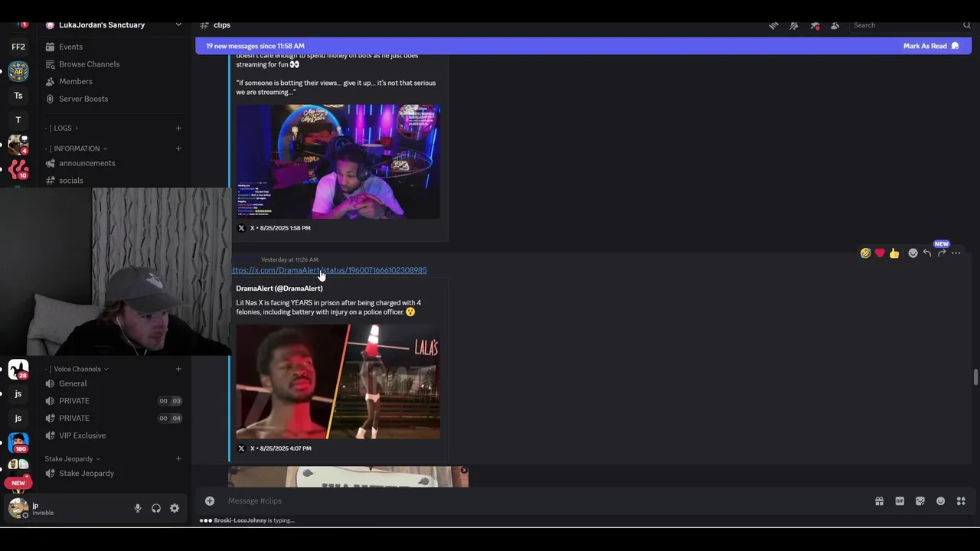Open the sticker picker
The image size is (980, 551).
[920, 501]
